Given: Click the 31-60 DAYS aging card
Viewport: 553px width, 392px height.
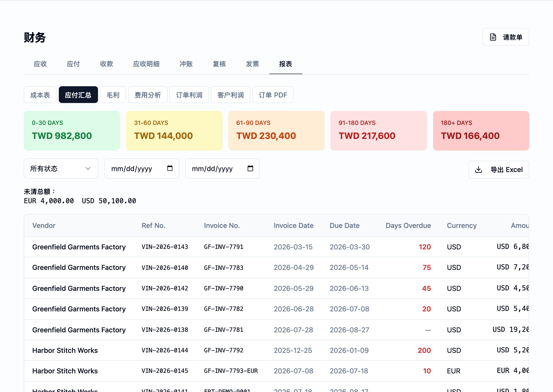Looking at the screenshot, I should pos(174,131).
